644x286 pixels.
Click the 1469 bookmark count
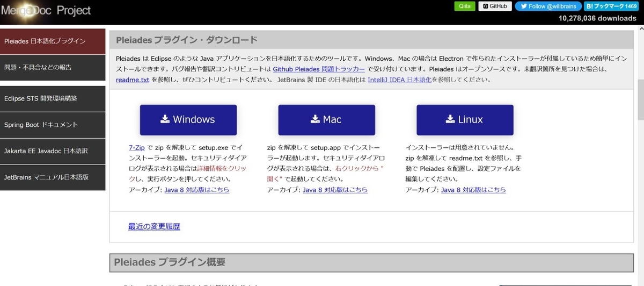(x=630, y=6)
